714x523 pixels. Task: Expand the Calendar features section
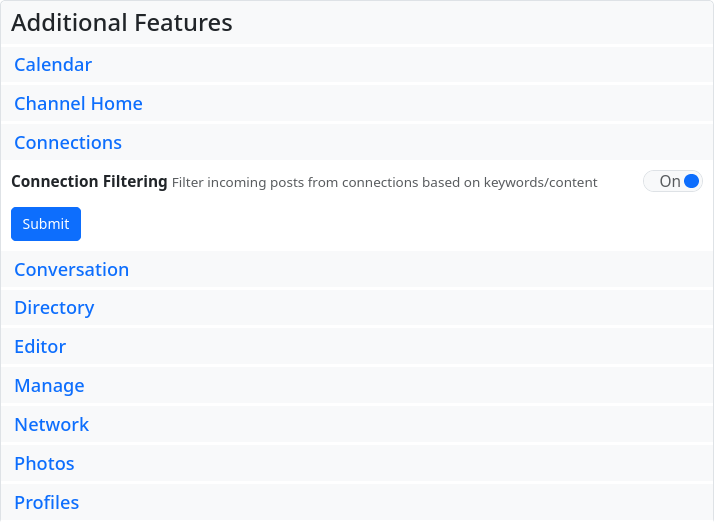click(x=53, y=65)
